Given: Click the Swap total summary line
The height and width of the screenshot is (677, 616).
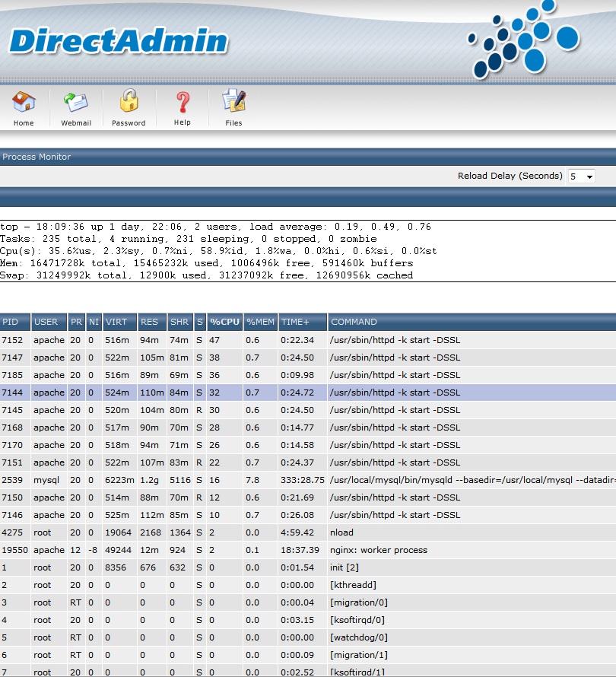Looking at the screenshot, I should (206, 275).
